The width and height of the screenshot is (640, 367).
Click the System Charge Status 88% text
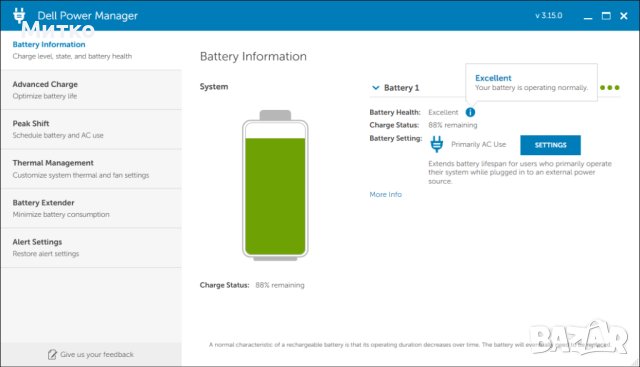click(x=280, y=285)
